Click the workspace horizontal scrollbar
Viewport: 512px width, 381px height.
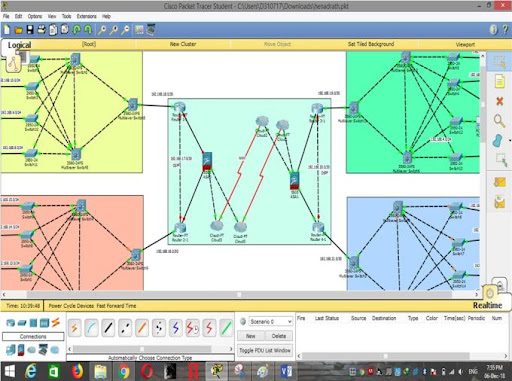click(239, 295)
